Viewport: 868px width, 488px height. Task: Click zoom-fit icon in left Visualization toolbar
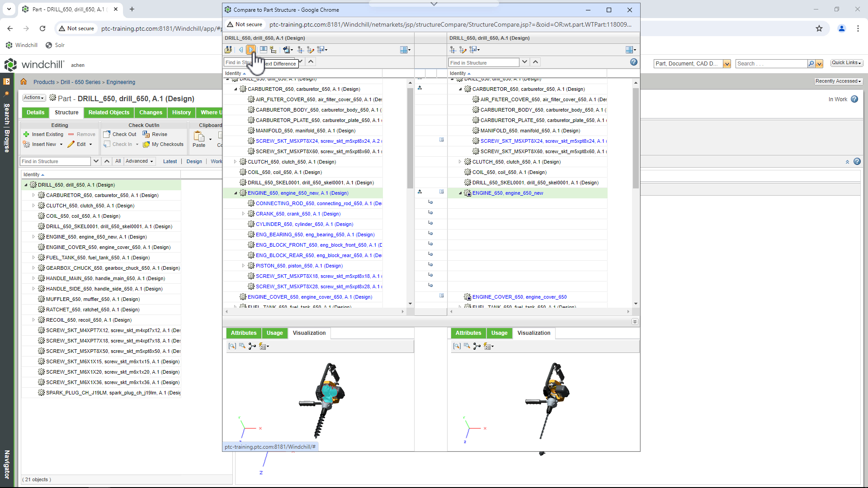[x=232, y=346]
